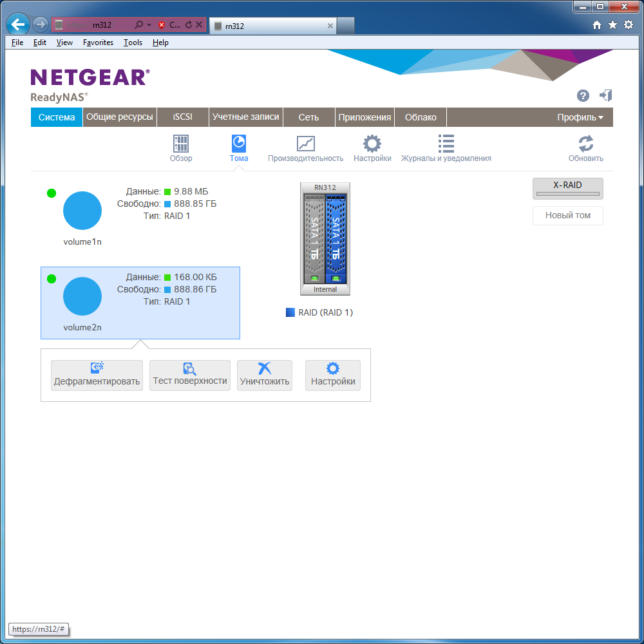Click the volume2n name label
This screenshot has width=644, height=644.
coord(82,328)
